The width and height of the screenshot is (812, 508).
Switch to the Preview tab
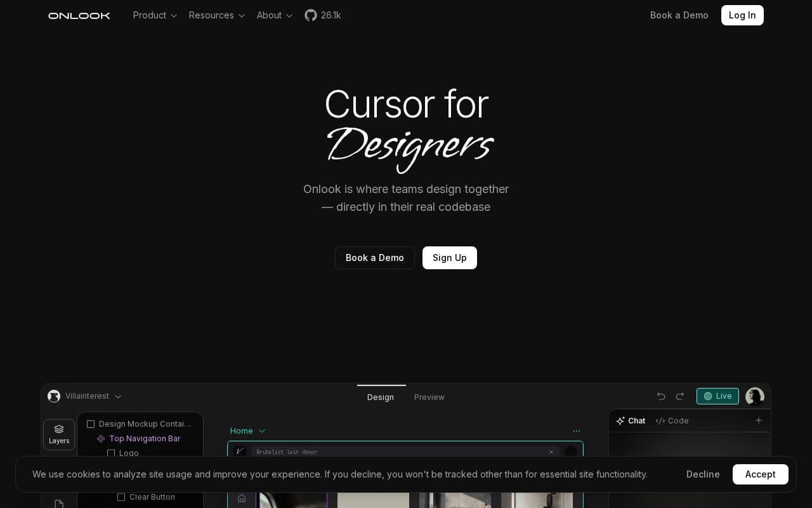[429, 397]
